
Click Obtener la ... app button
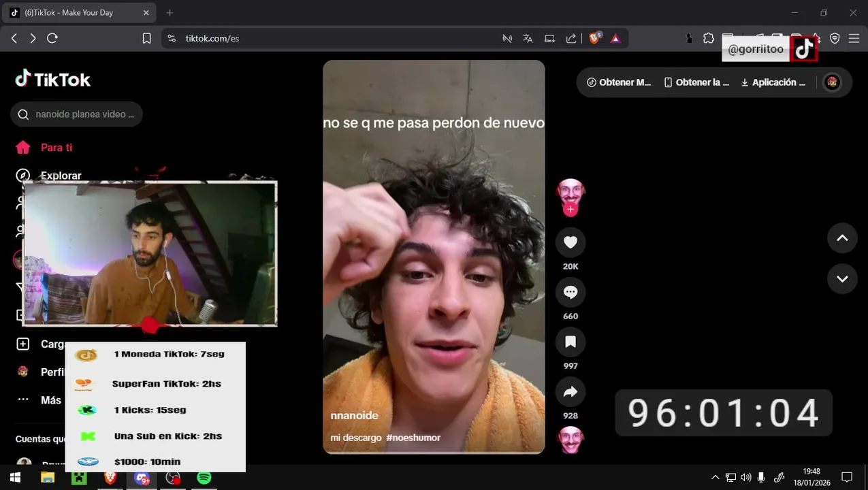[696, 82]
